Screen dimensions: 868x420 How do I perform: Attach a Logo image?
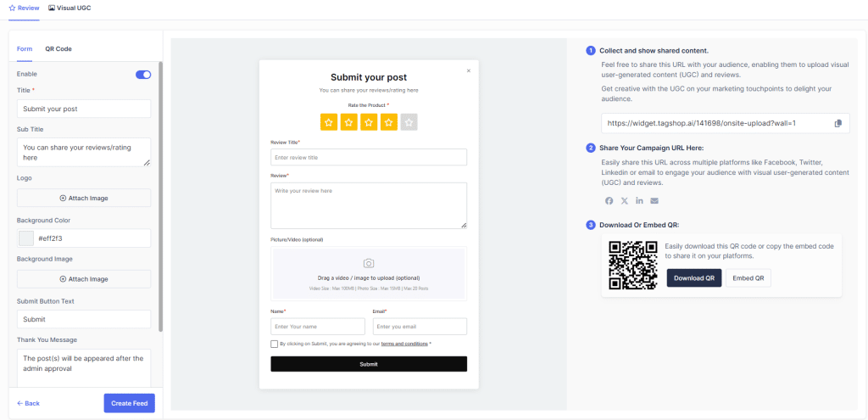(x=84, y=198)
